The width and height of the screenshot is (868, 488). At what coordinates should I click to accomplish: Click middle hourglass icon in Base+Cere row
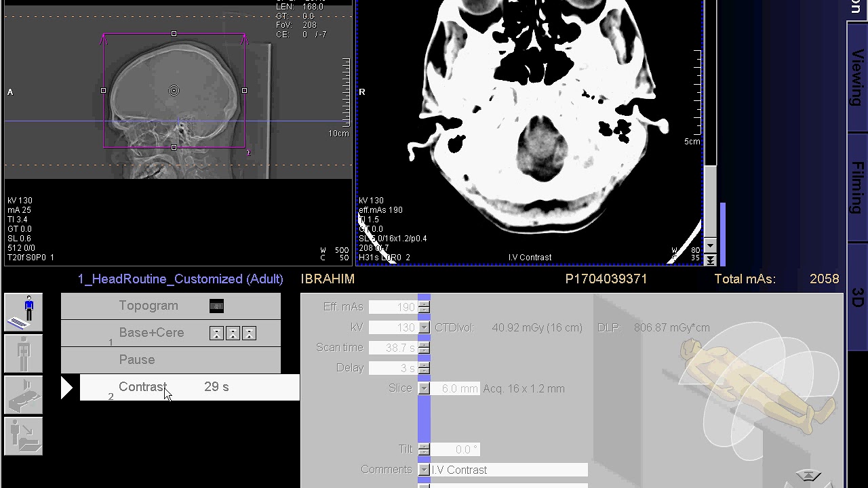pyautogui.click(x=233, y=333)
